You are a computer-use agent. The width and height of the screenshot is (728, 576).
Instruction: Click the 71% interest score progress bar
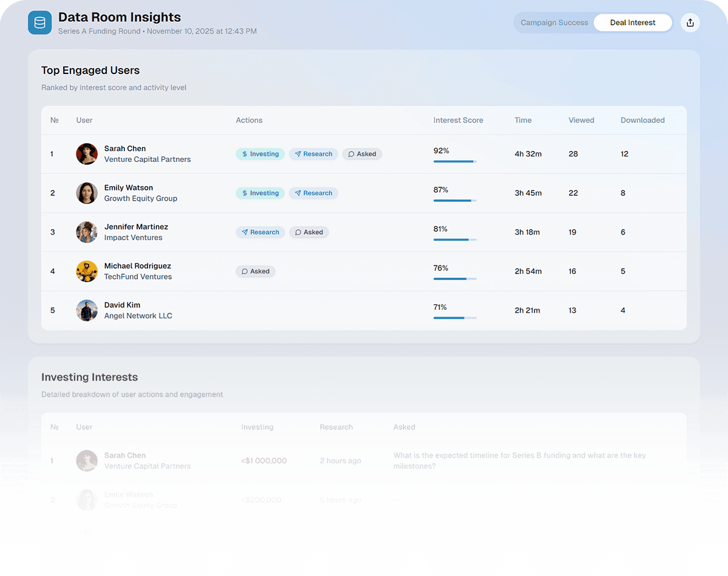455,318
